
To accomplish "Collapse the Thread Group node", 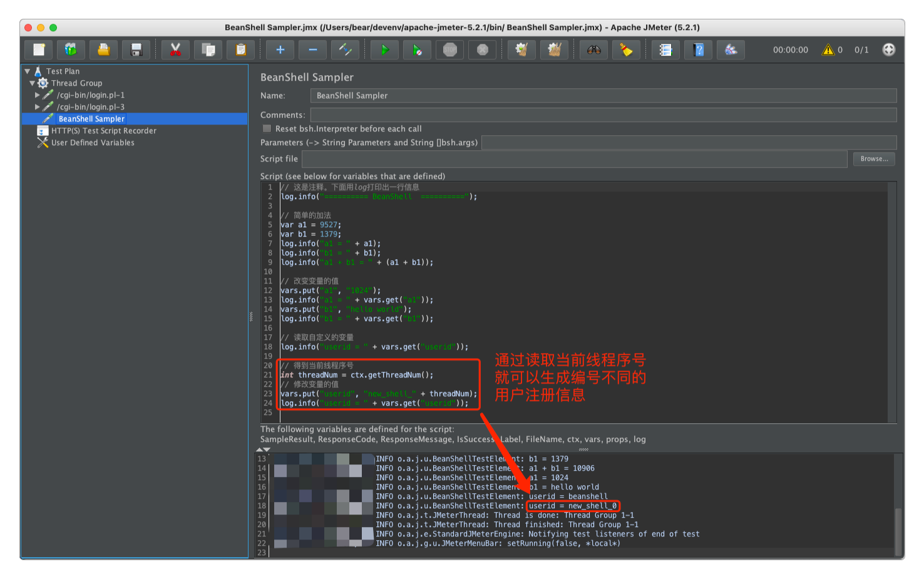I will (x=33, y=83).
